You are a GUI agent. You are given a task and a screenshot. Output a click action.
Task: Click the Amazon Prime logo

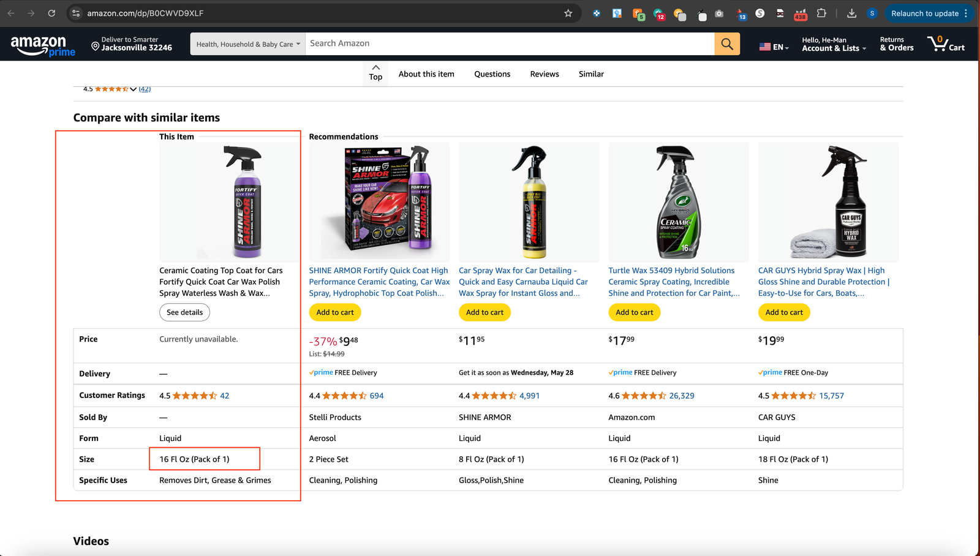(43, 45)
